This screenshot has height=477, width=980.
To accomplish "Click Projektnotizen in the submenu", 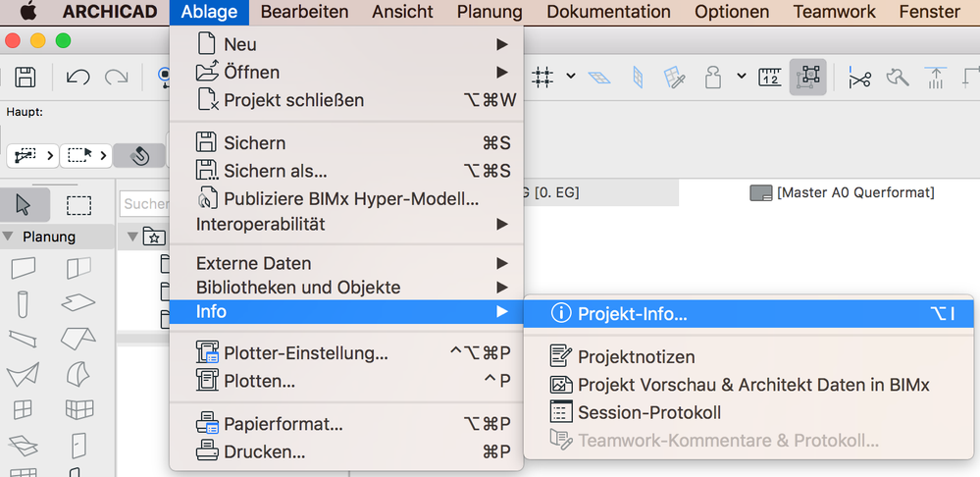I will [636, 357].
